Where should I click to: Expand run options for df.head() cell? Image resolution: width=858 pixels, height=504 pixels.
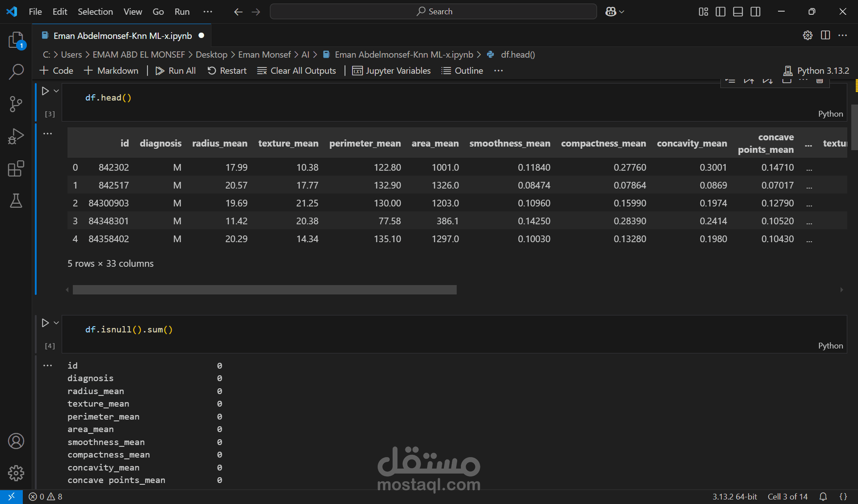click(56, 91)
